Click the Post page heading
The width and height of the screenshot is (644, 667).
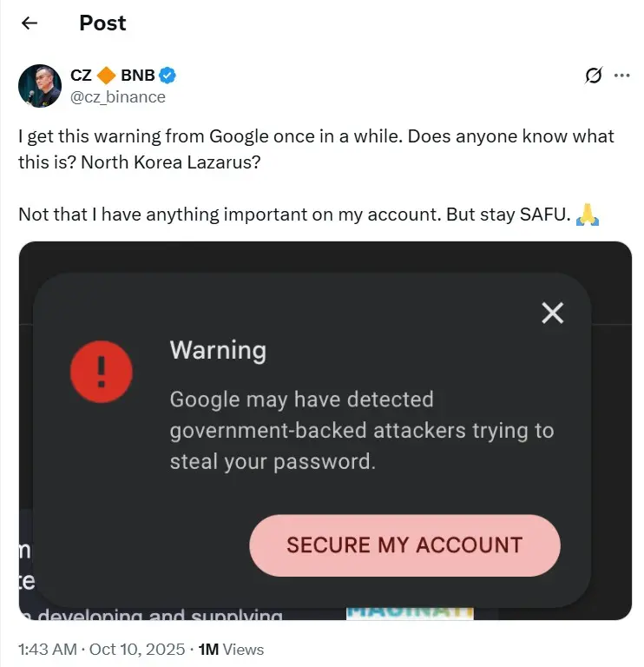coord(102,23)
